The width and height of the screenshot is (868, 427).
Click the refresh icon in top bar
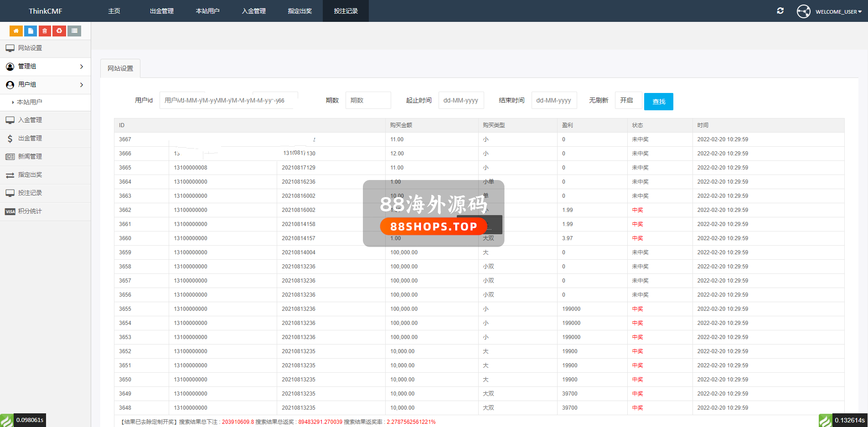coord(780,11)
